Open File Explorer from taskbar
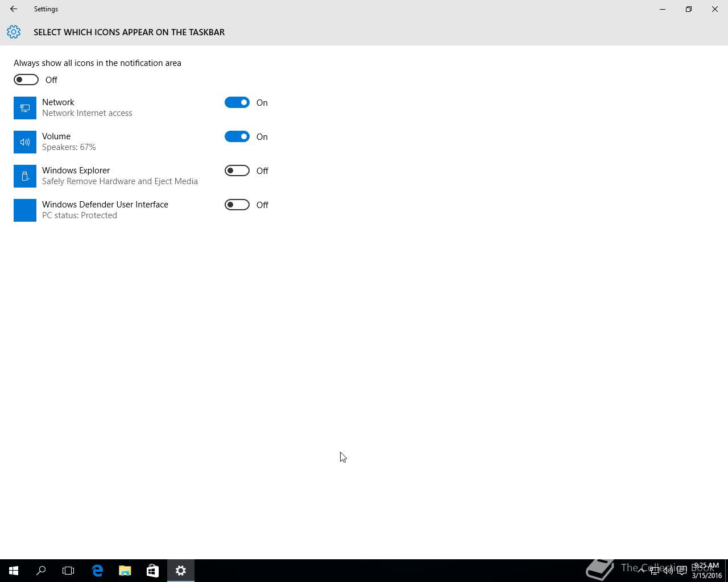 click(x=125, y=571)
